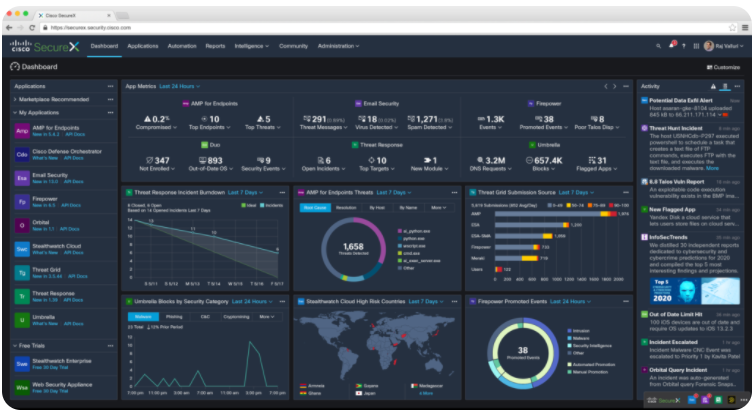Open Umbrella Blocks Last 24 Hours dropdown
The height and width of the screenshot is (416, 756).
point(252,301)
